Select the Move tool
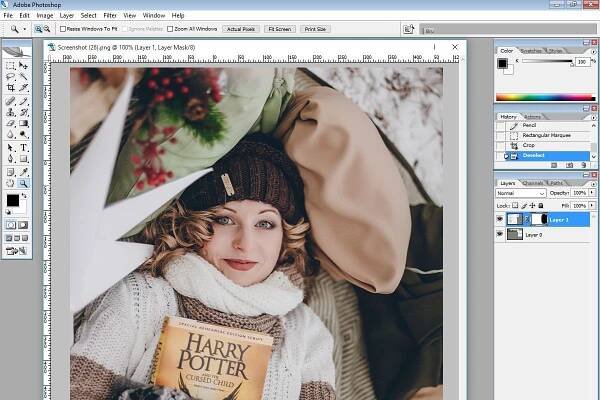 coord(24,64)
